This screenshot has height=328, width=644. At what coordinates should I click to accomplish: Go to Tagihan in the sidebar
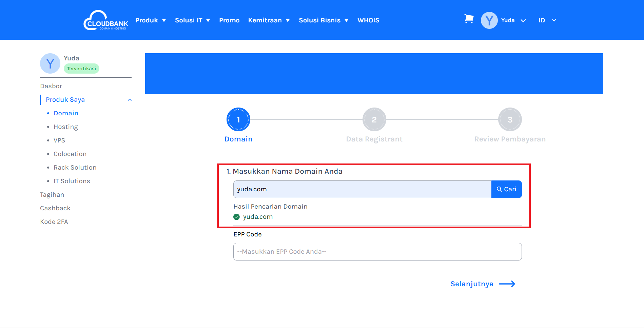[52, 195]
